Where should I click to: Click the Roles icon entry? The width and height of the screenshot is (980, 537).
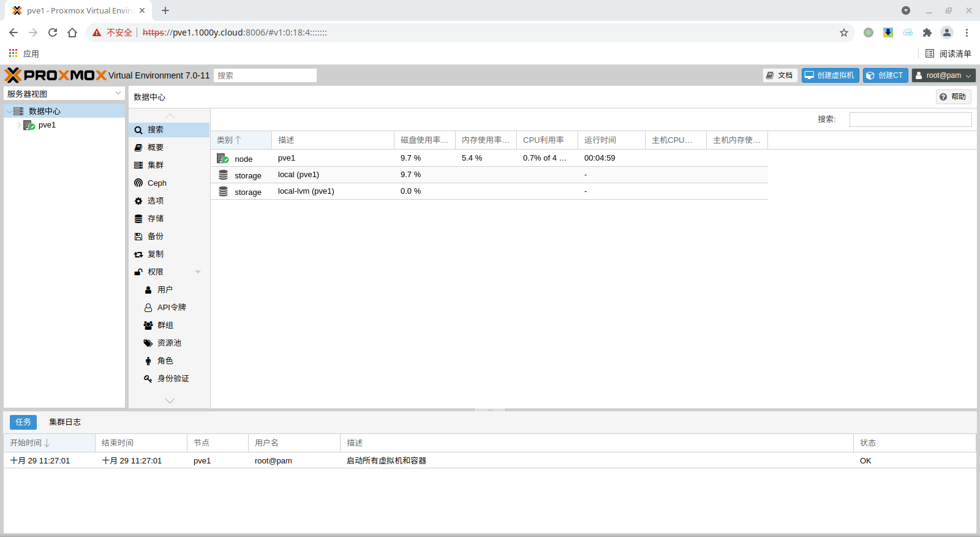[x=148, y=360]
